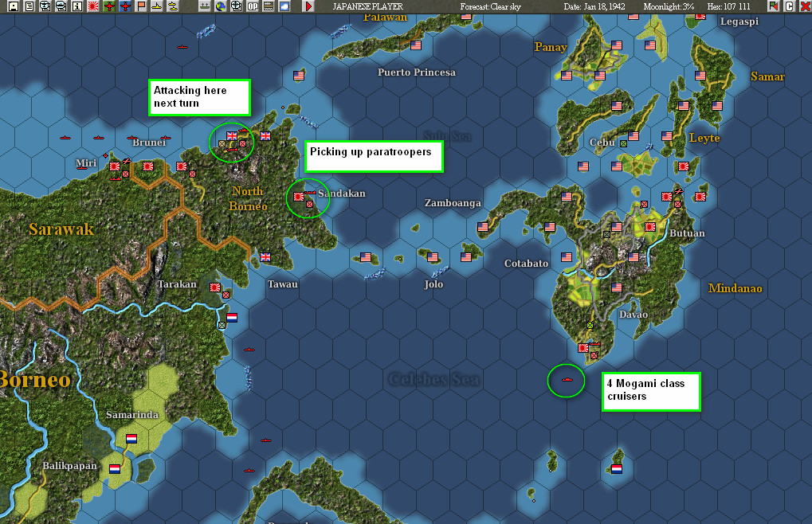Open the globe map icon

click(221, 6)
